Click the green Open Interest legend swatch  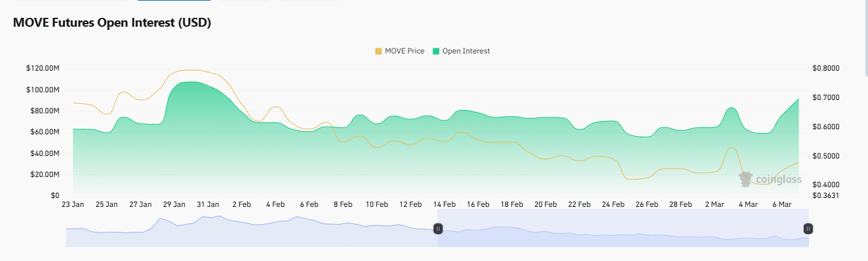[x=436, y=51]
